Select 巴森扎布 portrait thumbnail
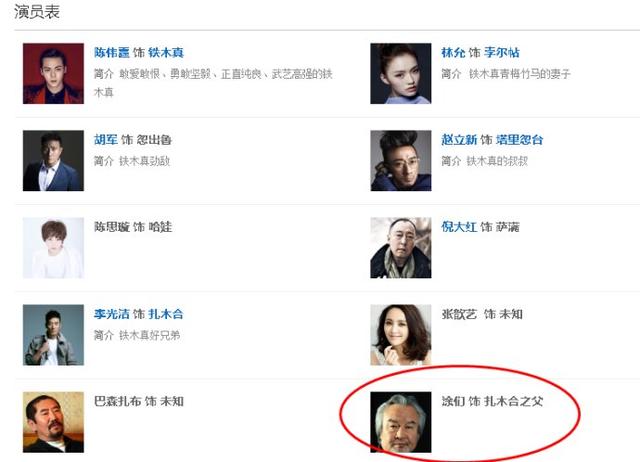 [53, 422]
